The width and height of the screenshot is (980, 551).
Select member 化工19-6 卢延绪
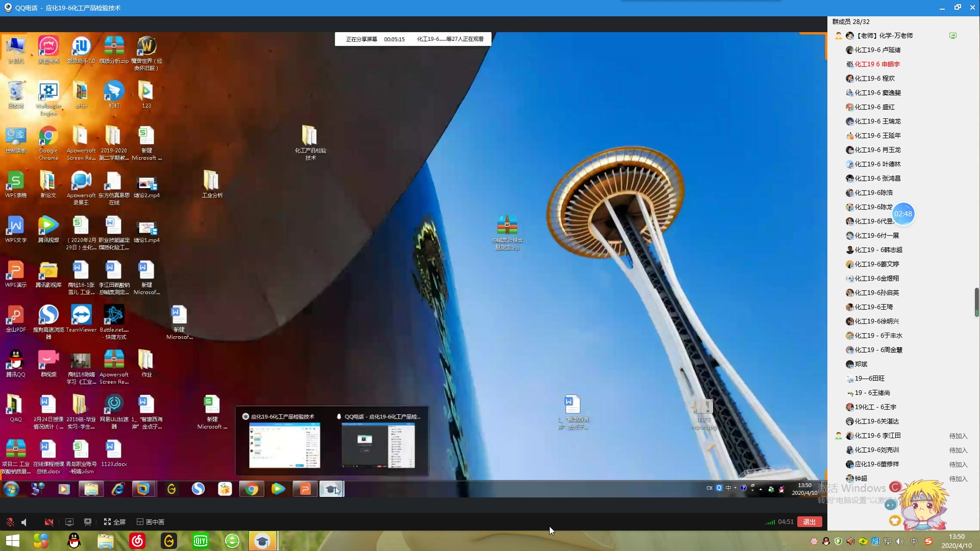click(873, 50)
